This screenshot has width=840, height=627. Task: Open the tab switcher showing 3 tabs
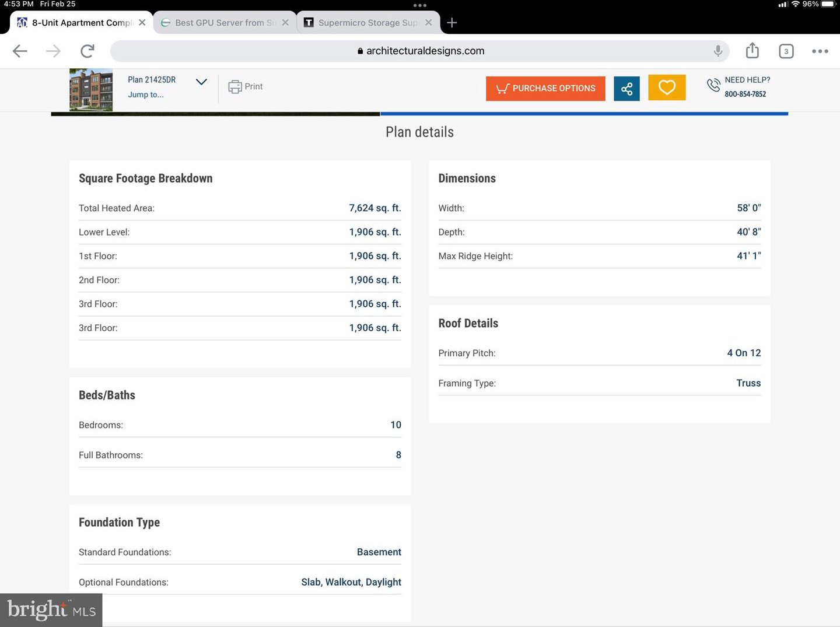tap(786, 51)
